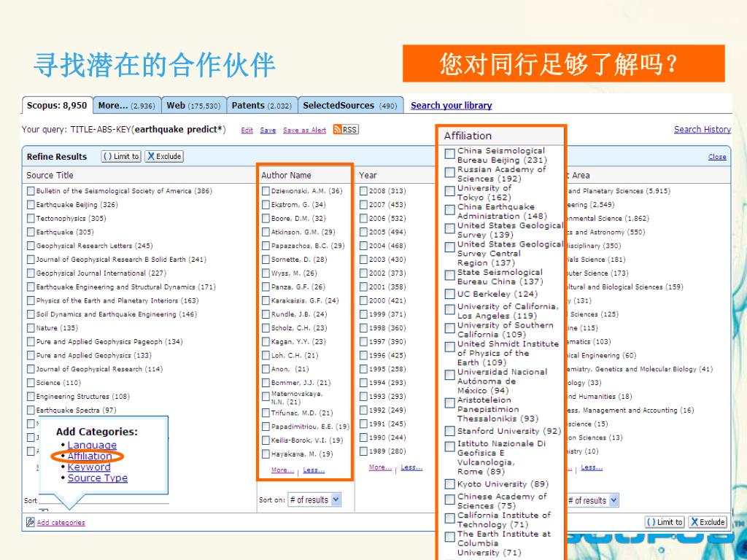747x560 pixels.
Task: Open Search History link
Action: [x=703, y=129]
